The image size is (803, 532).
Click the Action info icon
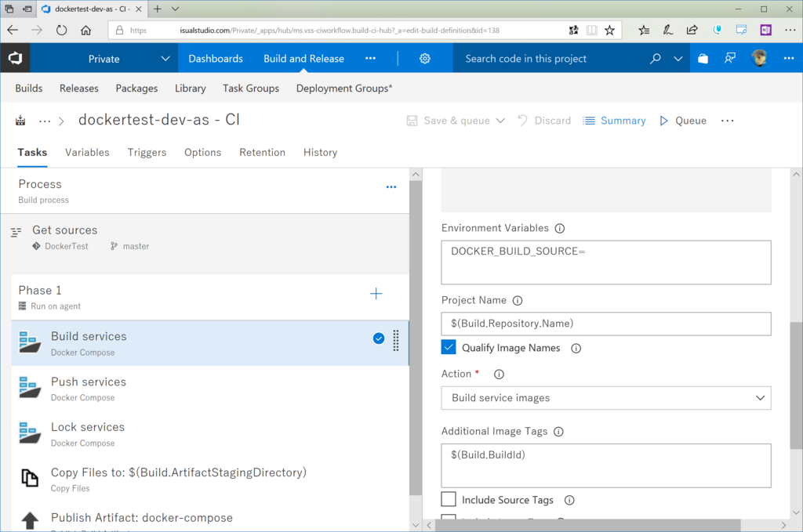(499, 374)
